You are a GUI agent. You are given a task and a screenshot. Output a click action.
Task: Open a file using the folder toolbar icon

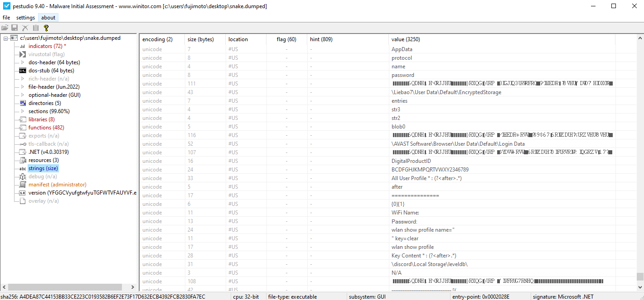[x=5, y=28]
